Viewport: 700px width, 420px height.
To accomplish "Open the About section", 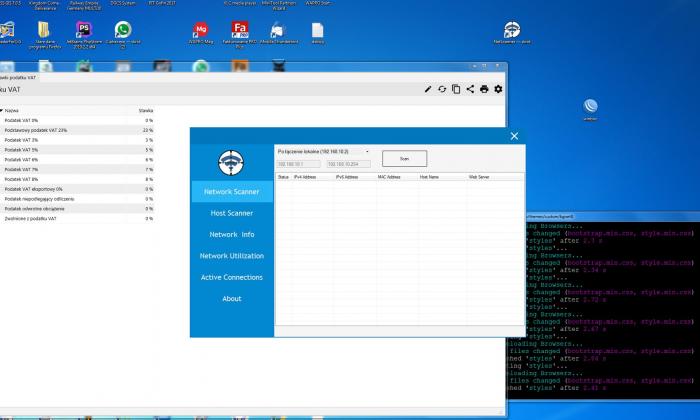I will pos(231,298).
